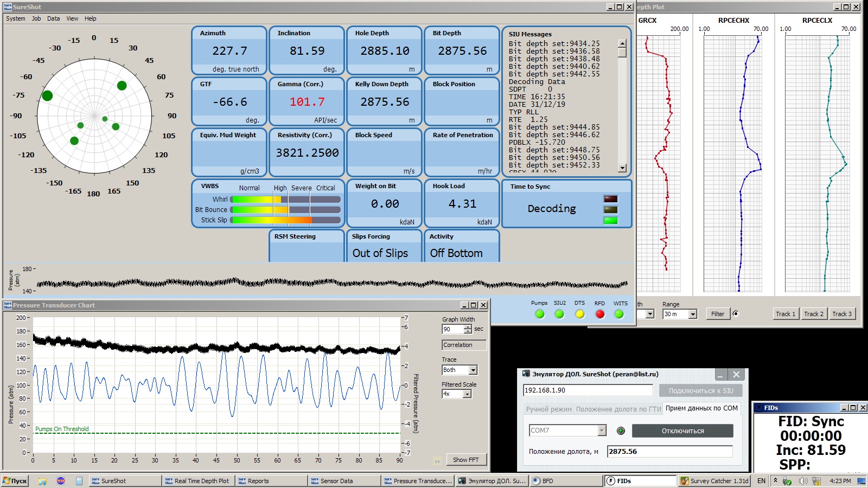Toggle the radio button next to Filter
The height and width of the screenshot is (488, 868).
[736, 313]
